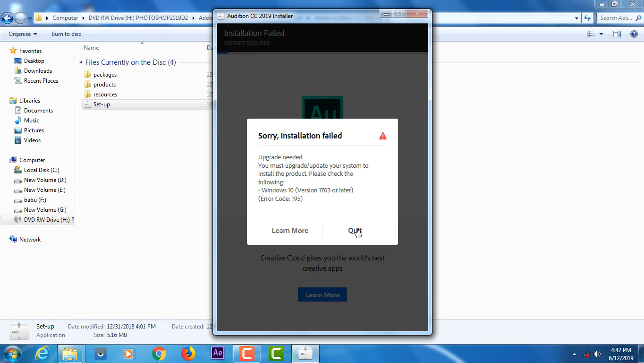Change your view icon in Explorer
The image size is (644, 363).
click(x=591, y=34)
